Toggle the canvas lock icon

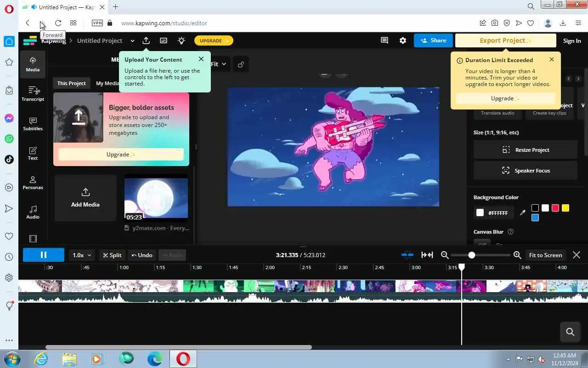[241, 64]
